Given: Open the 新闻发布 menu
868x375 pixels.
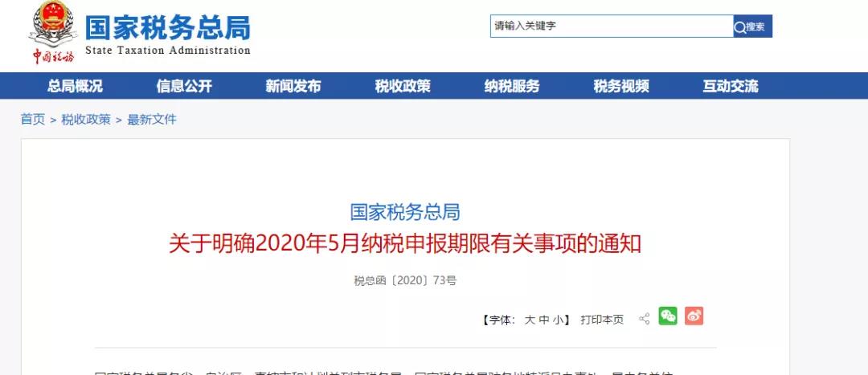Looking at the screenshot, I should [x=293, y=86].
